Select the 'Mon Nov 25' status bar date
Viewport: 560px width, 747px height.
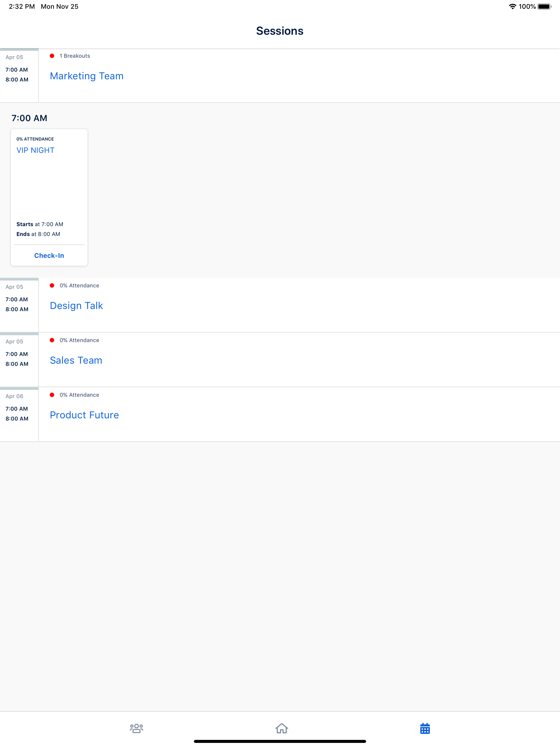tap(59, 6)
